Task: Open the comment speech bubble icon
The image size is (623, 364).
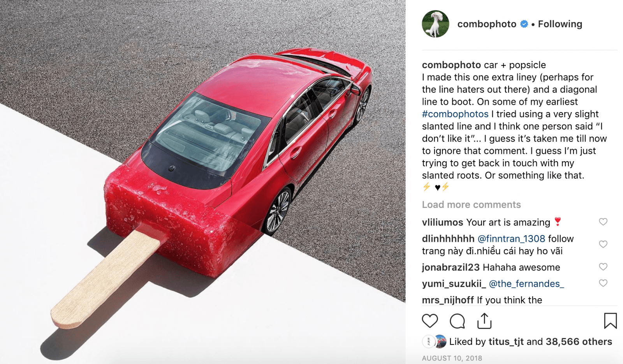Action: click(x=457, y=321)
